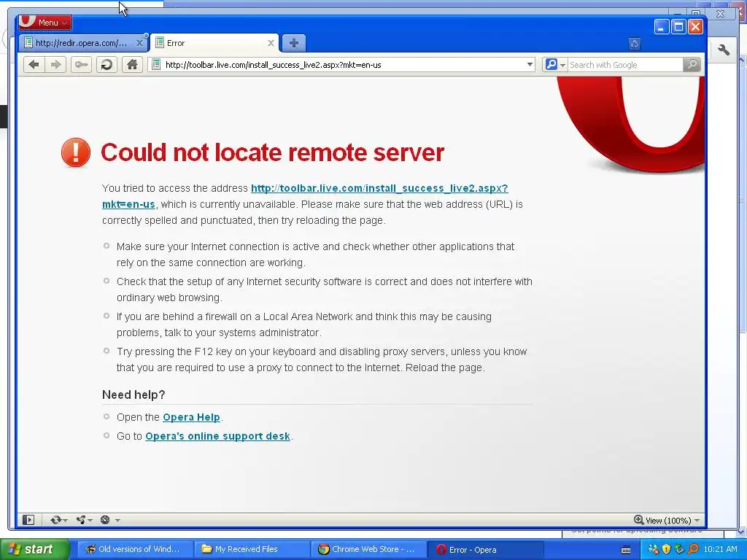Reload the page with the Reload button
Image resolution: width=747 pixels, height=560 pixels.
pos(107,64)
